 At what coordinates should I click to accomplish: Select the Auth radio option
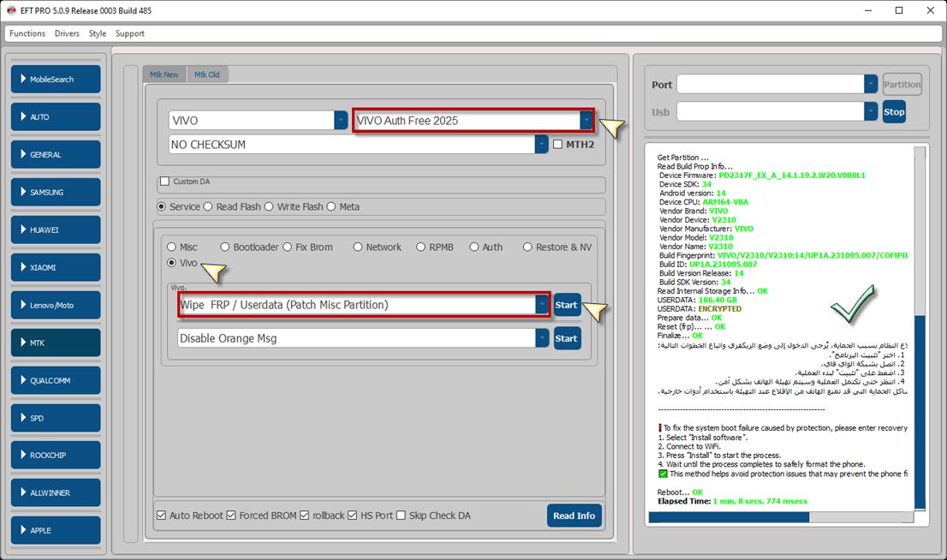(474, 247)
